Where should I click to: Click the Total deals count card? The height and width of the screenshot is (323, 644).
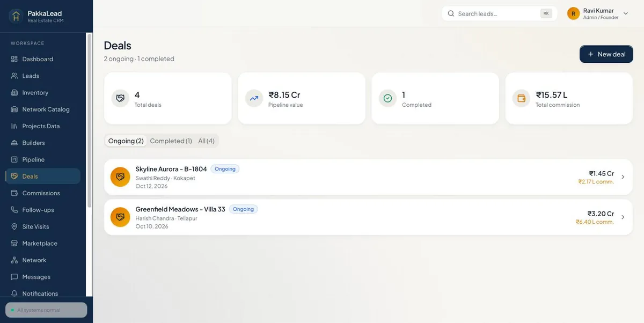point(168,98)
